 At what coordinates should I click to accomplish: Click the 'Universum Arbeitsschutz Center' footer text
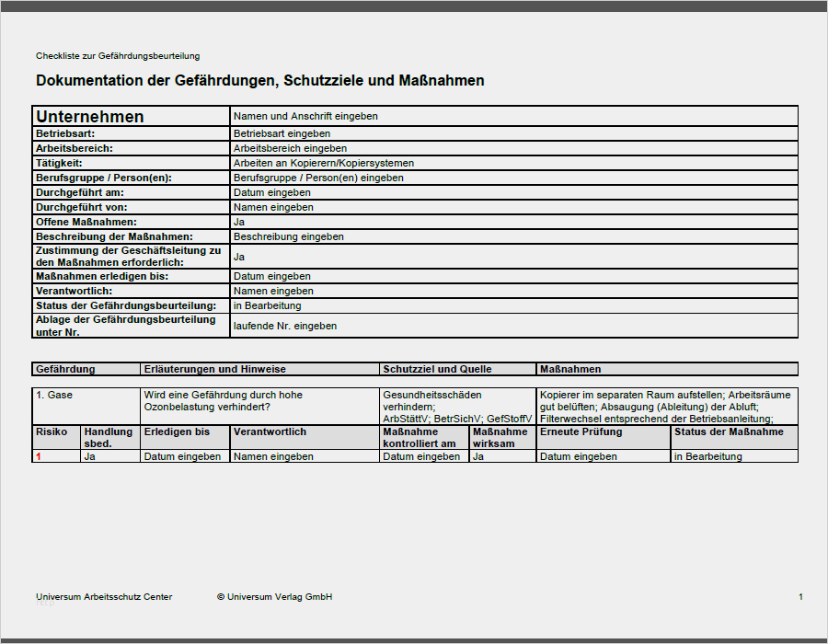click(x=104, y=597)
